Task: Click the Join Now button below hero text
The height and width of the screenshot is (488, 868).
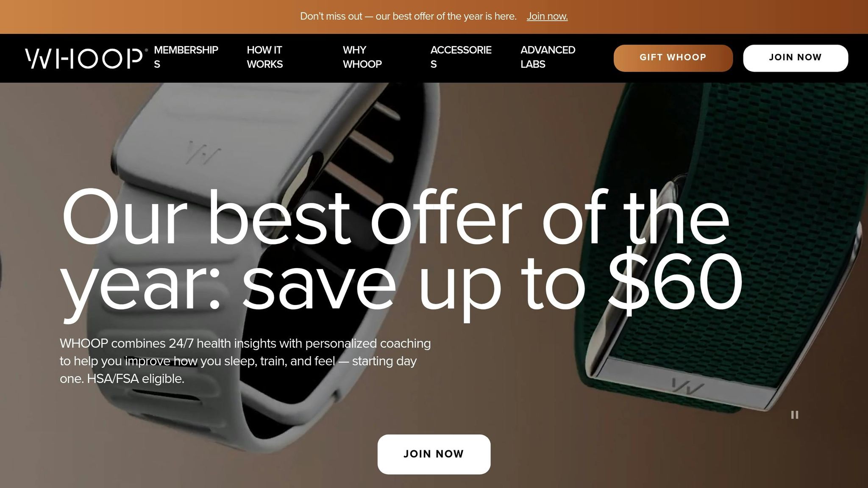Action: click(434, 454)
